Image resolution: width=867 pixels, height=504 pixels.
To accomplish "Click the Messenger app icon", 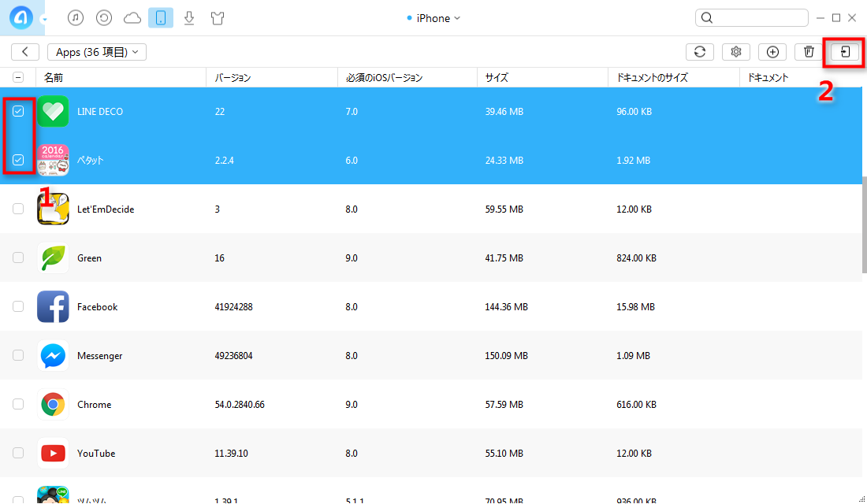I will pos(53,355).
